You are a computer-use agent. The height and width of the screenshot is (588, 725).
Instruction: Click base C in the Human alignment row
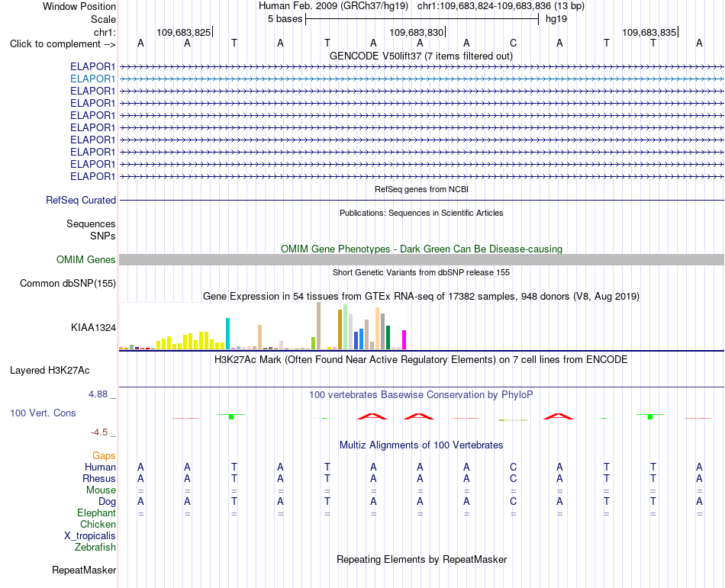pyautogui.click(x=513, y=467)
